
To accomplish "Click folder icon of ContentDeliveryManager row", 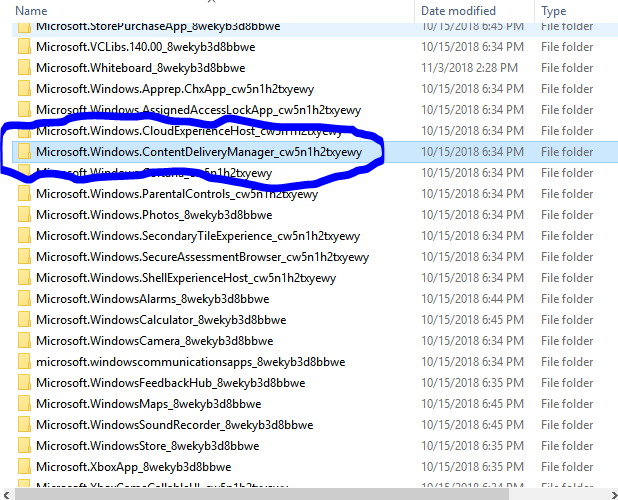I will tap(24, 152).
